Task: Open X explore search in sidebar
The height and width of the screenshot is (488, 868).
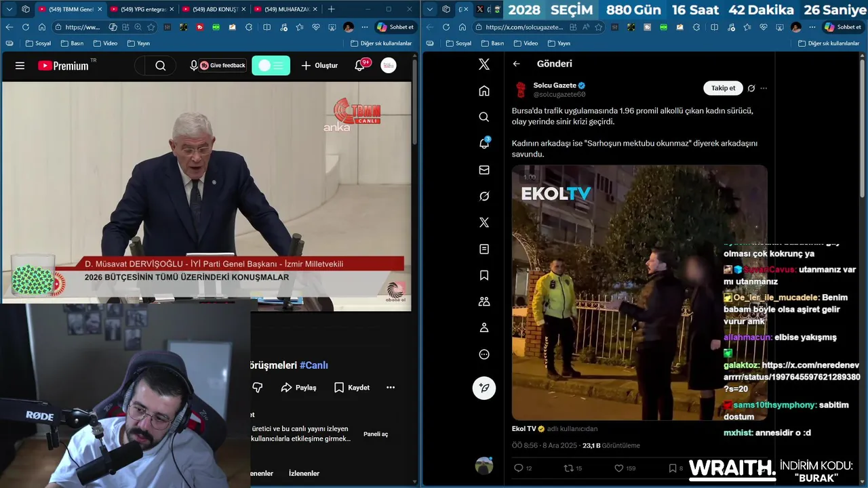Action: (484, 117)
